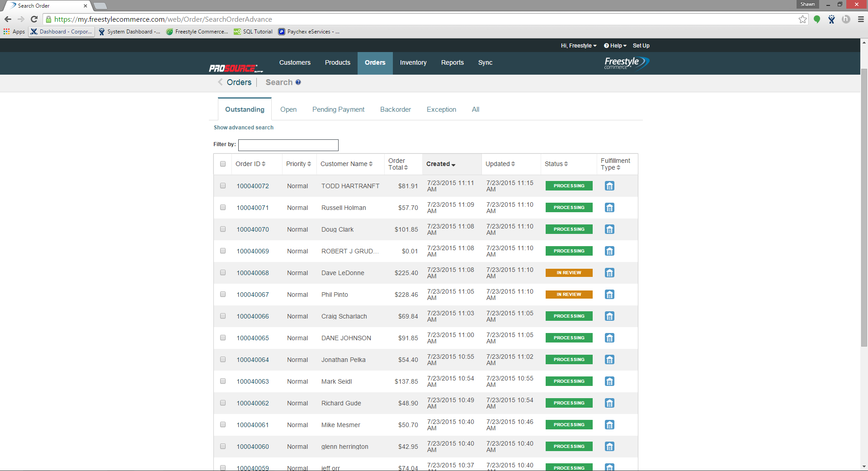Toggle the Created column sort arrow
868x471 pixels.
(x=453, y=165)
